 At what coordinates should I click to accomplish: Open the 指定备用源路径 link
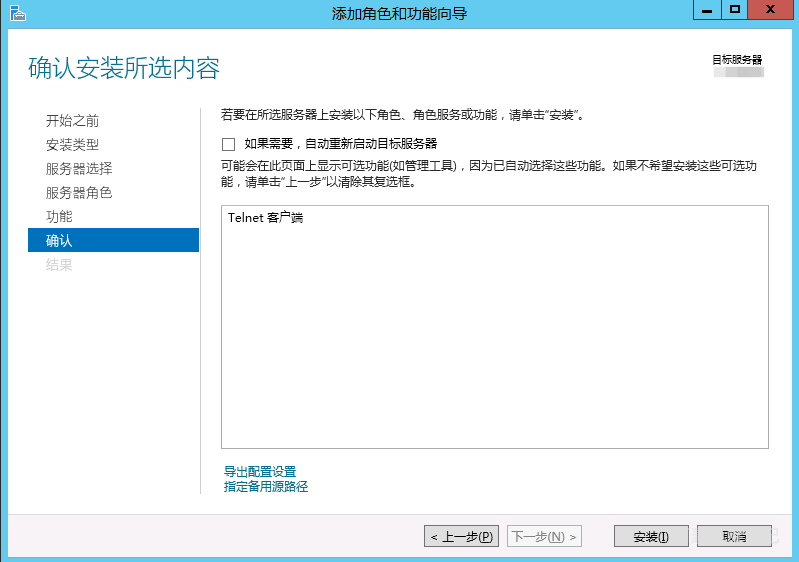[266, 487]
